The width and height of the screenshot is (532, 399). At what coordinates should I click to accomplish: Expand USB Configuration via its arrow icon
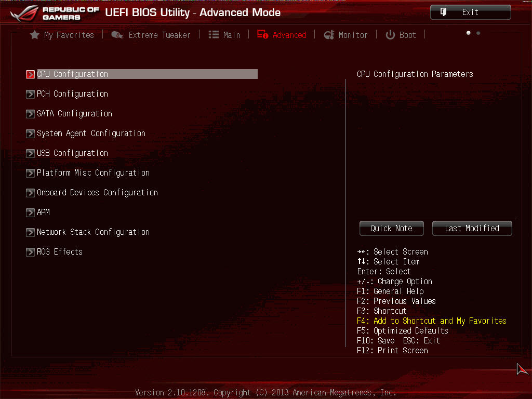point(30,153)
